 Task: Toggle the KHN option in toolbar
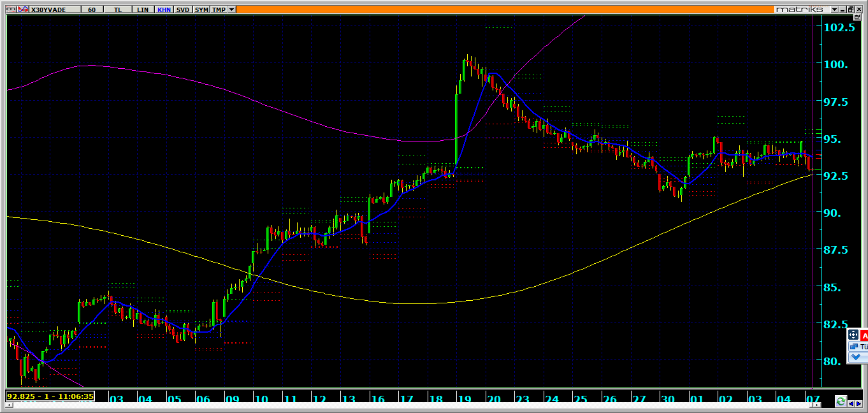[164, 10]
